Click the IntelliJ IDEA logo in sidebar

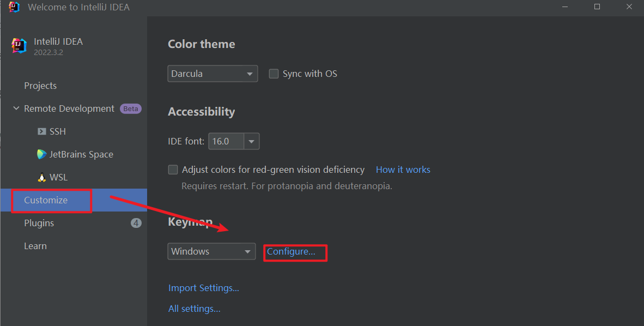coord(19,46)
